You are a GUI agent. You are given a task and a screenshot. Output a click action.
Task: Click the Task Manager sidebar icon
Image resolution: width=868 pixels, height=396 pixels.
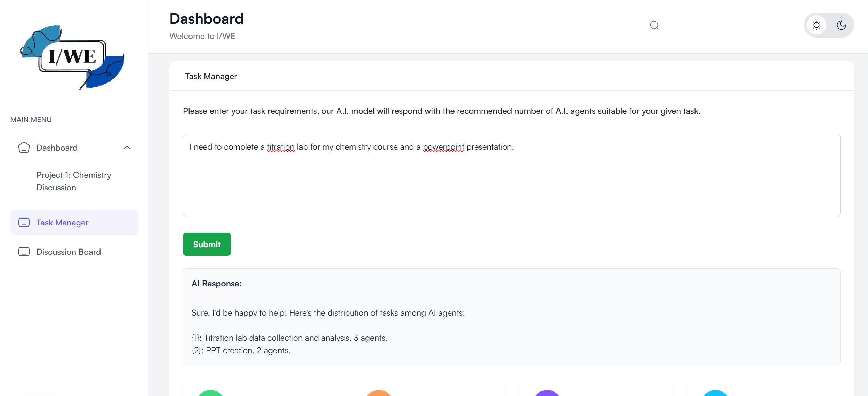click(x=24, y=222)
